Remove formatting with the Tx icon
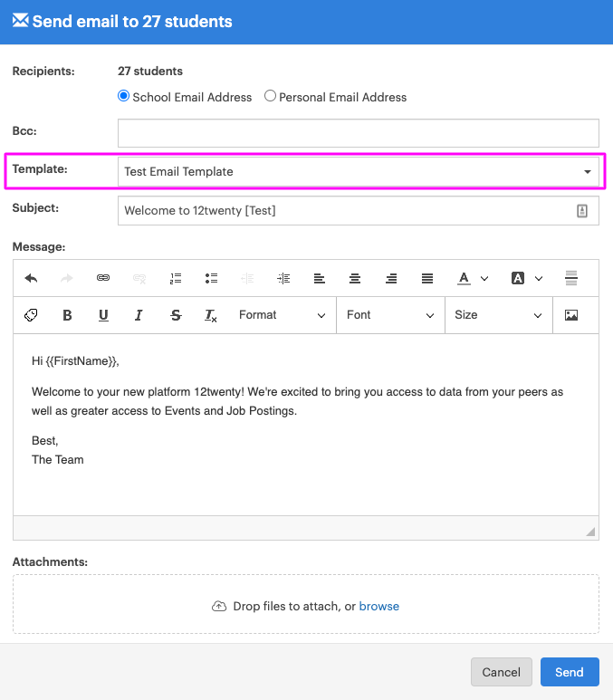The width and height of the screenshot is (613, 700). 211,316
